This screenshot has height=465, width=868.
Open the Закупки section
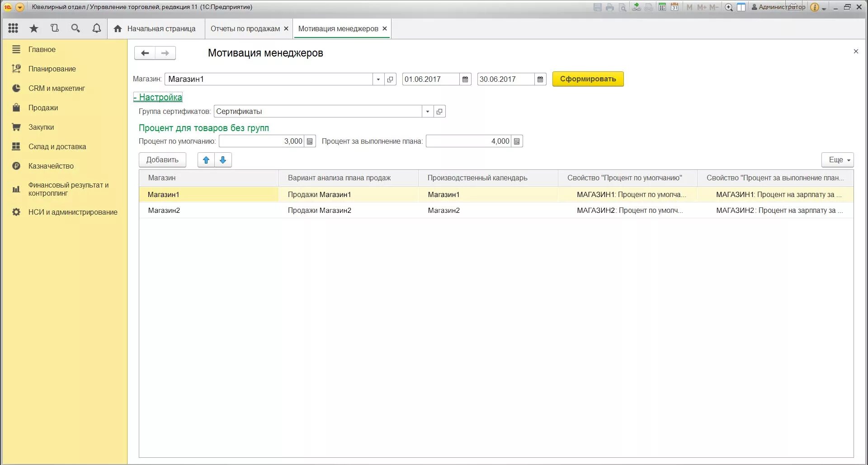tap(41, 127)
